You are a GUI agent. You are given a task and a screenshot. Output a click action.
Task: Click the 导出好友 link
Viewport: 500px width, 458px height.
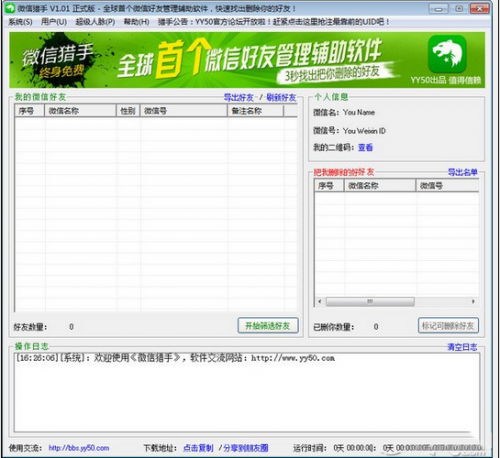click(x=239, y=98)
